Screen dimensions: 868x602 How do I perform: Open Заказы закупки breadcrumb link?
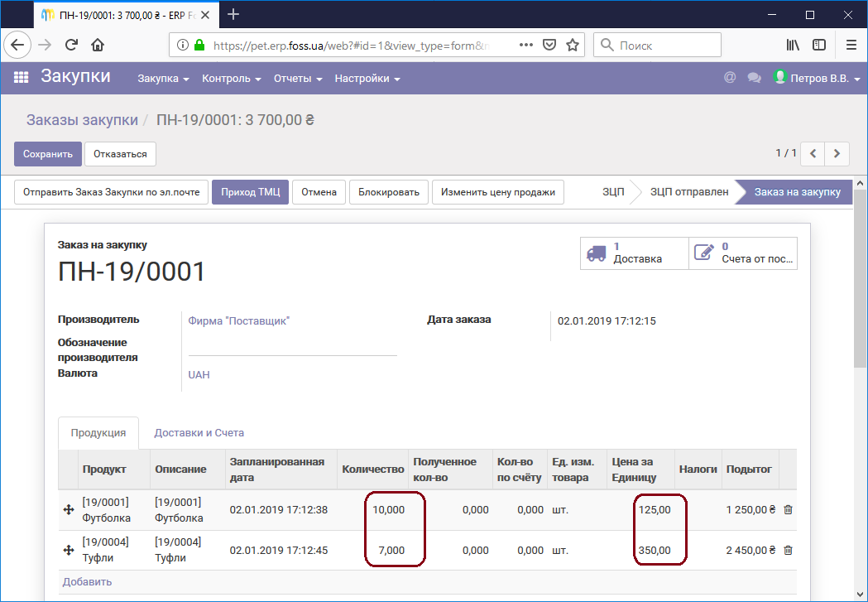coord(82,119)
